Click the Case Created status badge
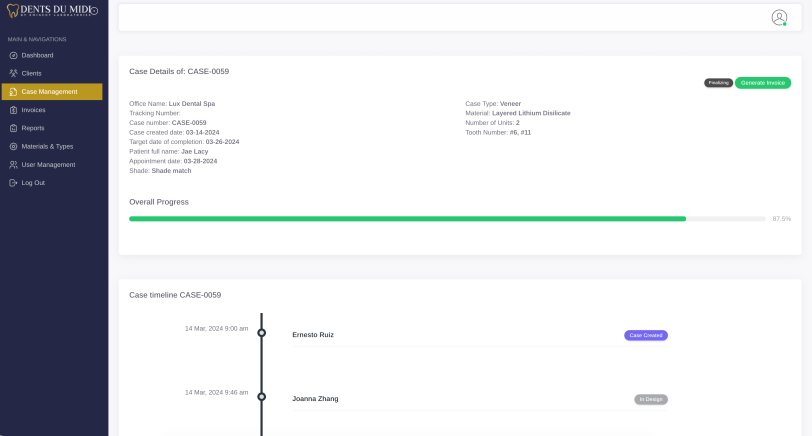The width and height of the screenshot is (812, 436). point(646,336)
